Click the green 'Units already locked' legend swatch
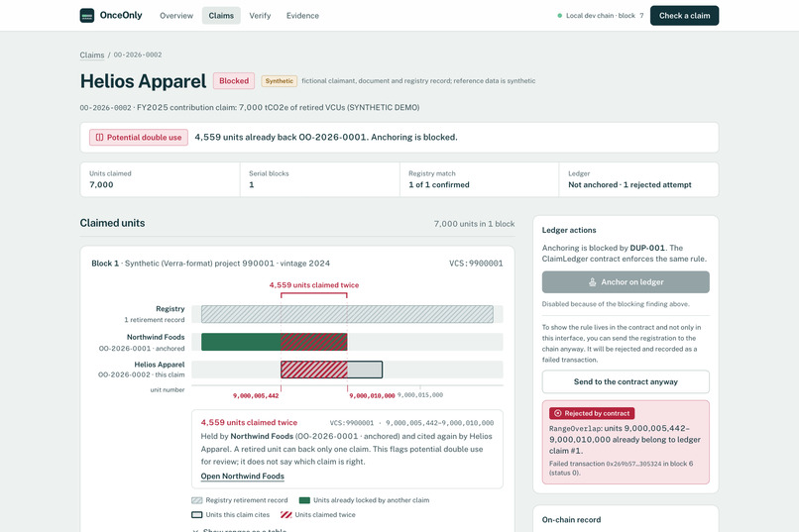The image size is (799, 532). pyautogui.click(x=304, y=500)
